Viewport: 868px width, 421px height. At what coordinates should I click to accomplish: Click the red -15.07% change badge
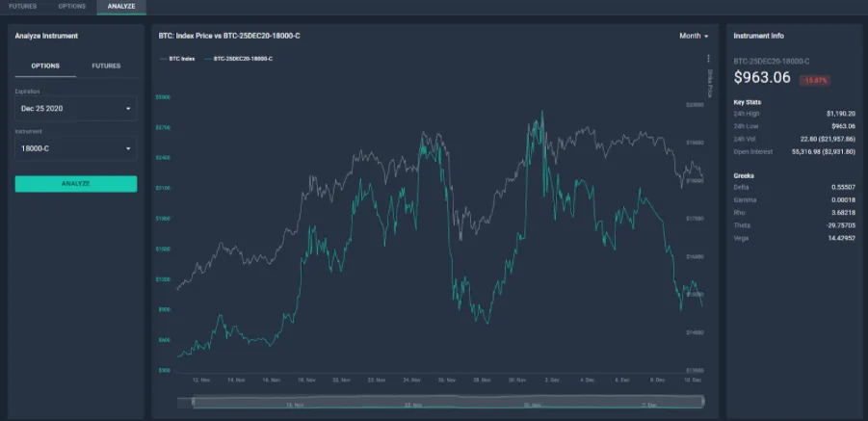point(814,81)
